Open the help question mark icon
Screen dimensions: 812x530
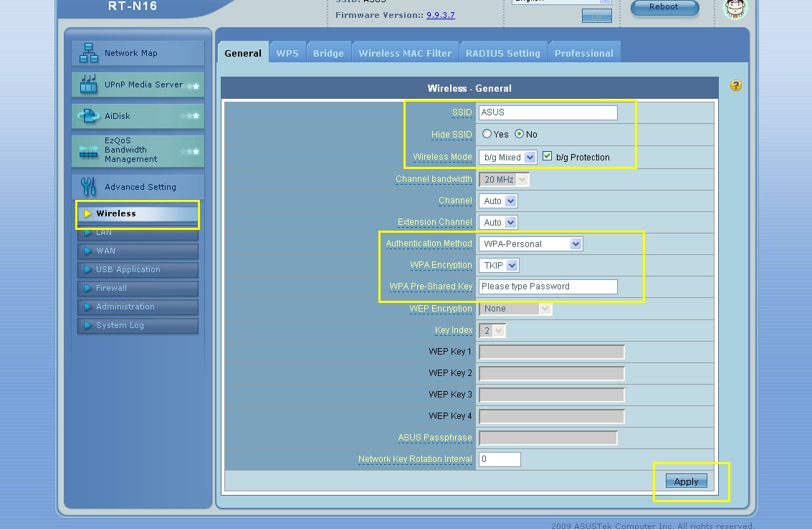(x=735, y=85)
